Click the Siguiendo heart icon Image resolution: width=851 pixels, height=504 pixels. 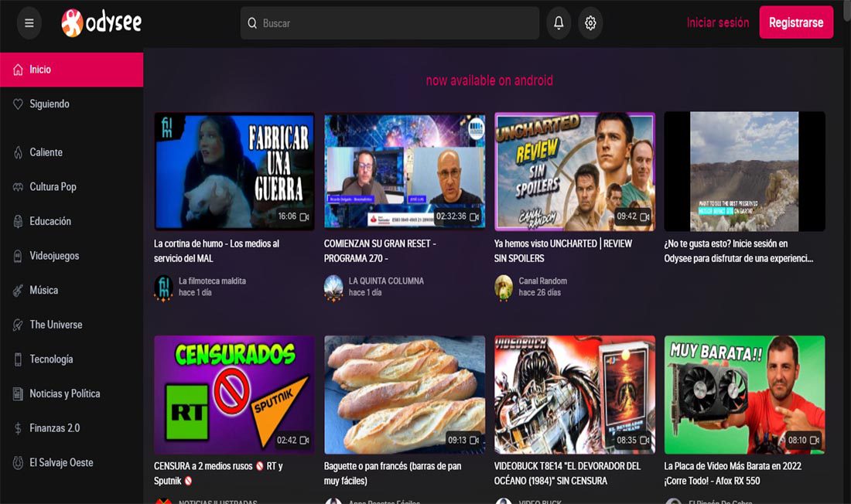pos(18,104)
